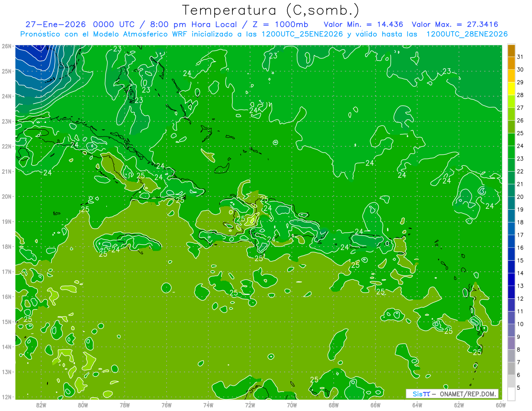Click the number 15 on the color scale
Screen dimensions: 532x411
520,260
